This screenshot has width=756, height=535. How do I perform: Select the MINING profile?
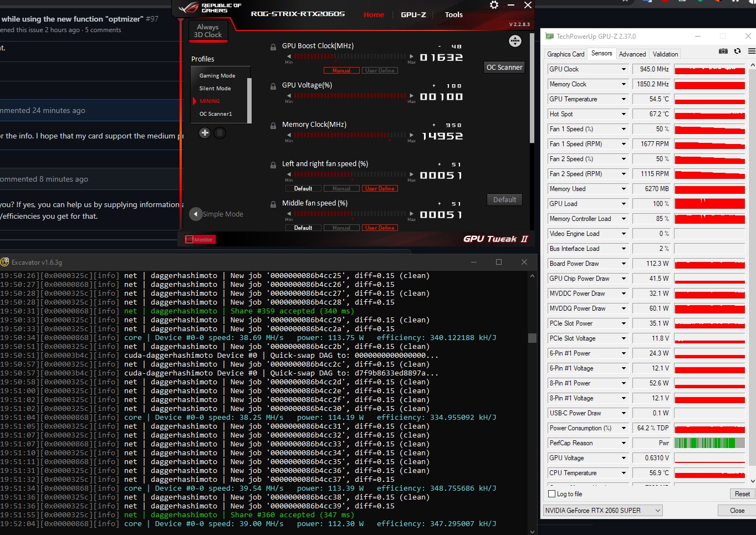point(209,101)
